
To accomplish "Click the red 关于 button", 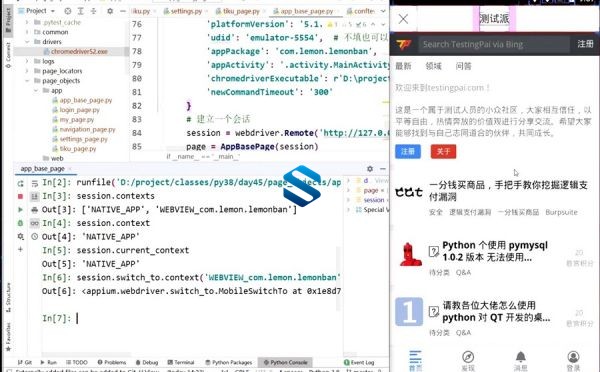I will click(443, 152).
